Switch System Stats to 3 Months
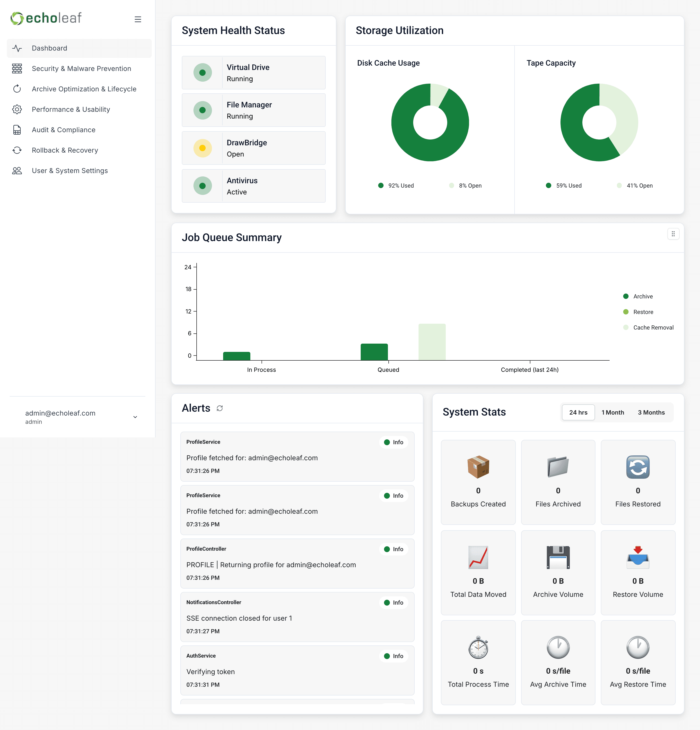Viewport: 700px width, 730px height. point(651,412)
